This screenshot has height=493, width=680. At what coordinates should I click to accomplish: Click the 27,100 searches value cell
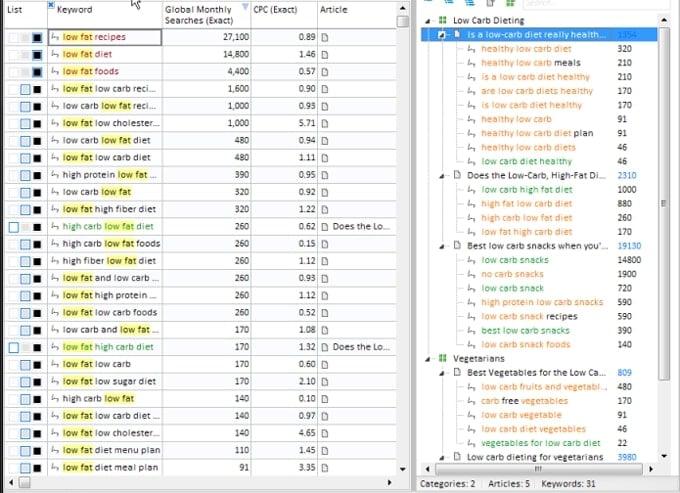click(206, 37)
